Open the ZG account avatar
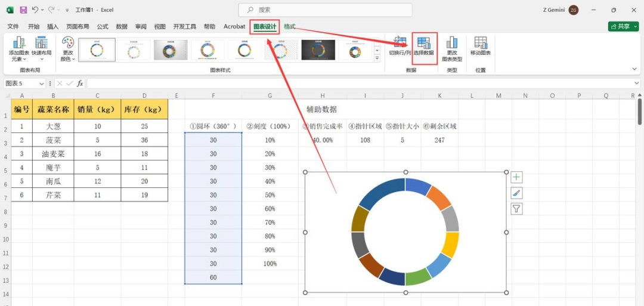The height and width of the screenshot is (306, 644). click(574, 10)
